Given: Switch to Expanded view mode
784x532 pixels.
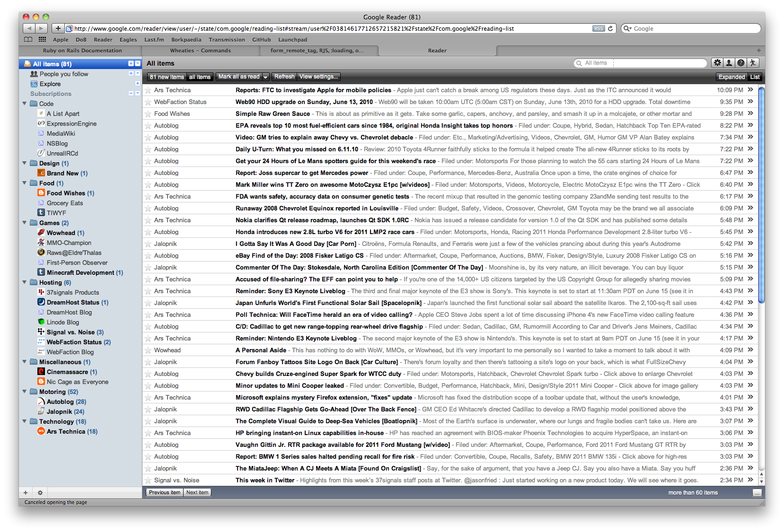Looking at the screenshot, I should pos(731,77).
